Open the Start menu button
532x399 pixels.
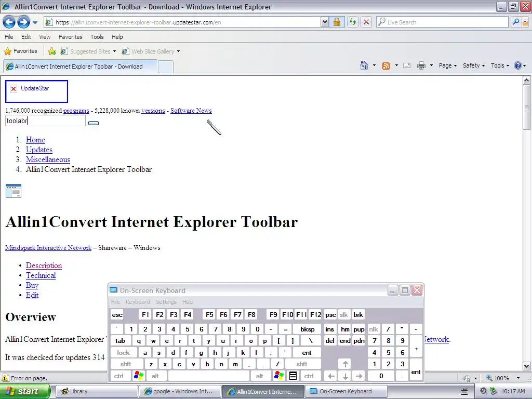tap(24, 391)
